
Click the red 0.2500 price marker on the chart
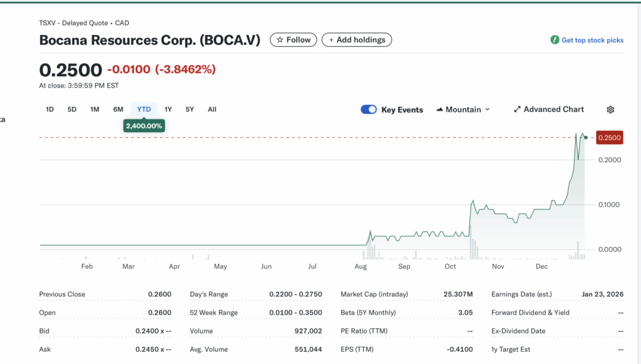(x=608, y=138)
